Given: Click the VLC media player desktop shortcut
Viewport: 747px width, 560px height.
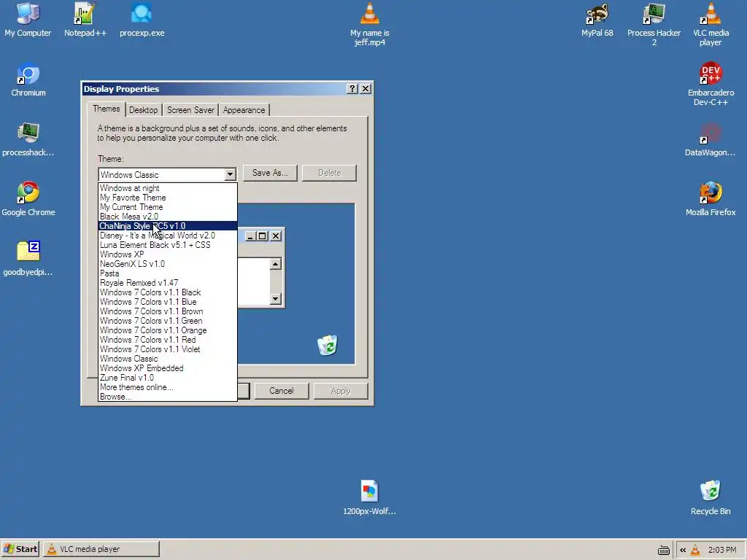Looking at the screenshot, I should pyautogui.click(x=711, y=24).
